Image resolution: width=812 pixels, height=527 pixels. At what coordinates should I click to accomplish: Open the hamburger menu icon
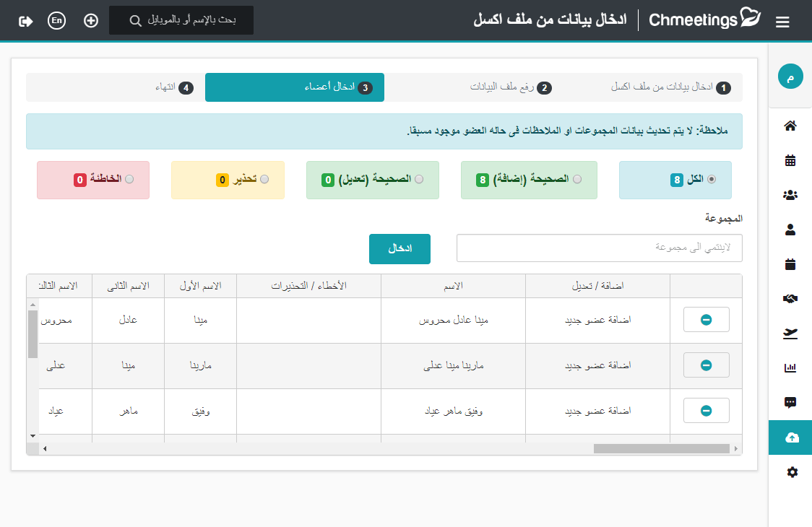tap(782, 22)
